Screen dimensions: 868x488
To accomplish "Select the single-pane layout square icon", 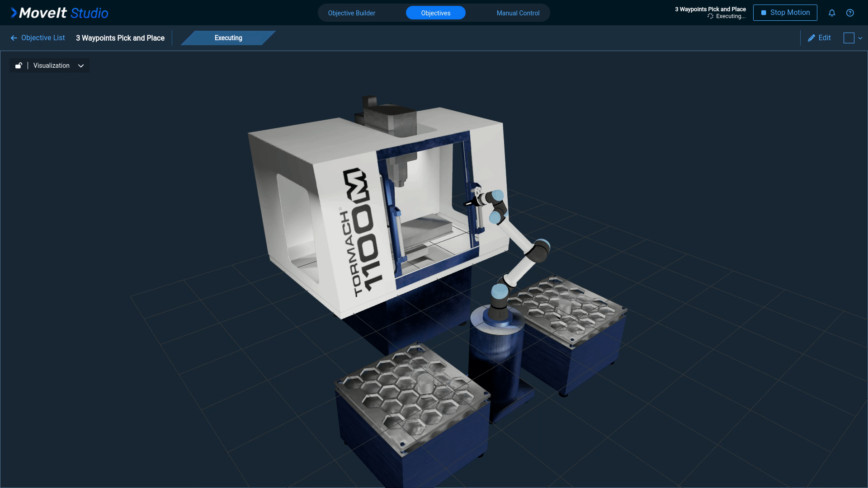I will (849, 38).
